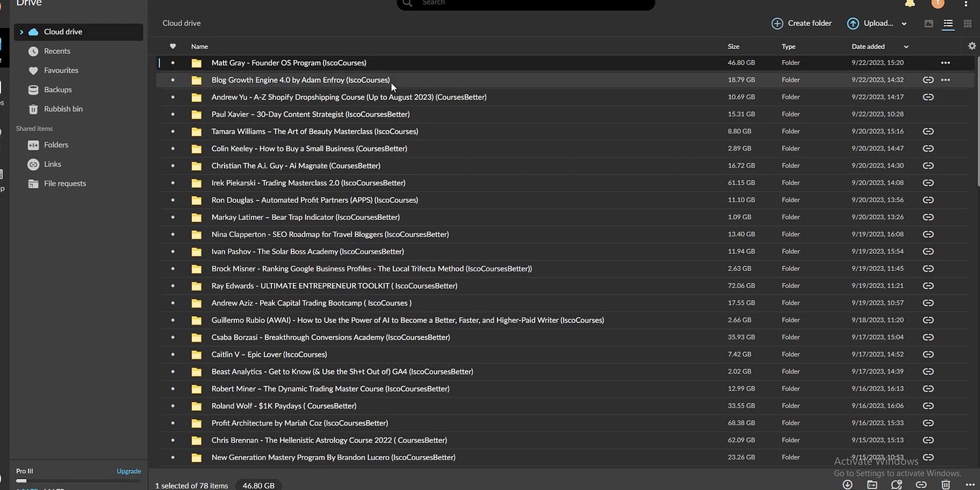The width and height of the screenshot is (980, 490).
Task: Click link icon on Roland Wolf row
Action: (928, 406)
